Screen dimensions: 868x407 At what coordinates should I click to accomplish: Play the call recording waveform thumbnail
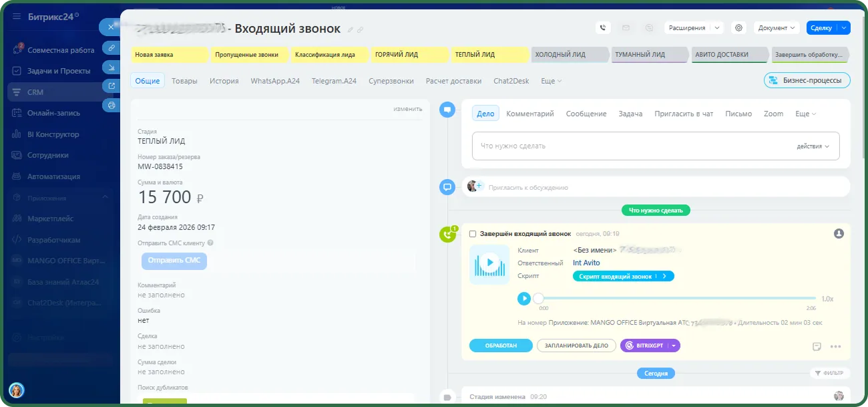pos(489,264)
